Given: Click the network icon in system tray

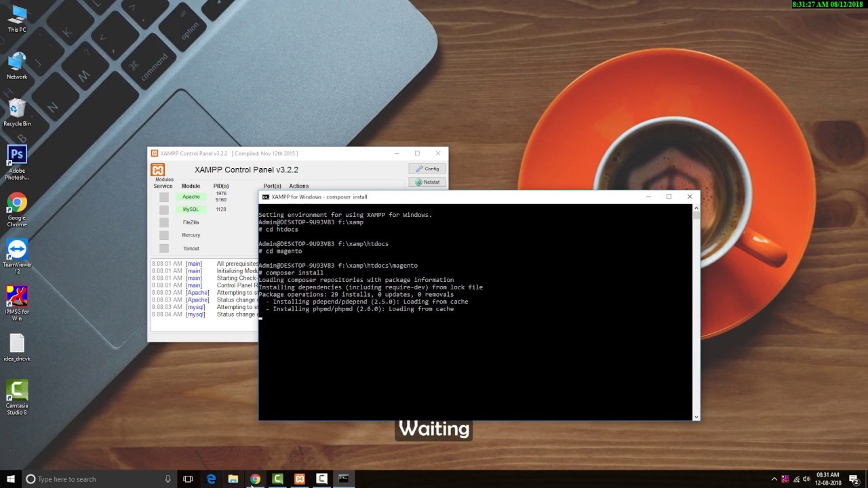Looking at the screenshot, I should coord(796,479).
